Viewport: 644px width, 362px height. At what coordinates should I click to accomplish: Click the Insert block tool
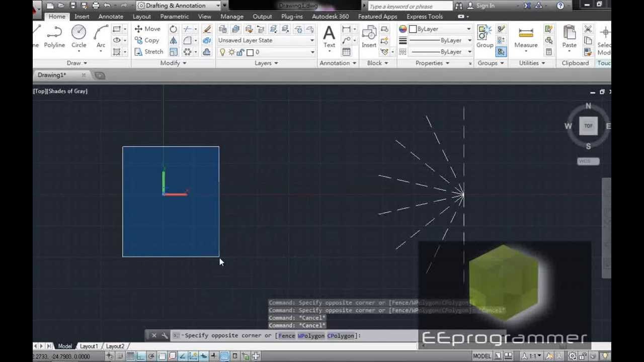(369, 37)
